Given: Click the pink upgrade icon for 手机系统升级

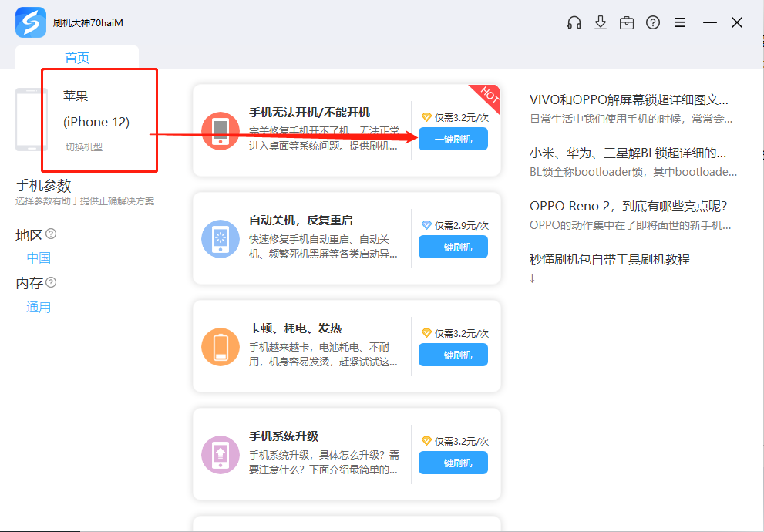Looking at the screenshot, I should tap(220, 455).
